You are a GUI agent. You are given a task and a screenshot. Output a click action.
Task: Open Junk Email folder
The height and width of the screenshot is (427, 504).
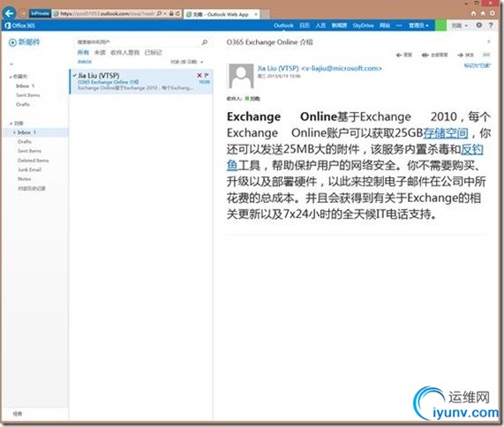pyautogui.click(x=29, y=169)
